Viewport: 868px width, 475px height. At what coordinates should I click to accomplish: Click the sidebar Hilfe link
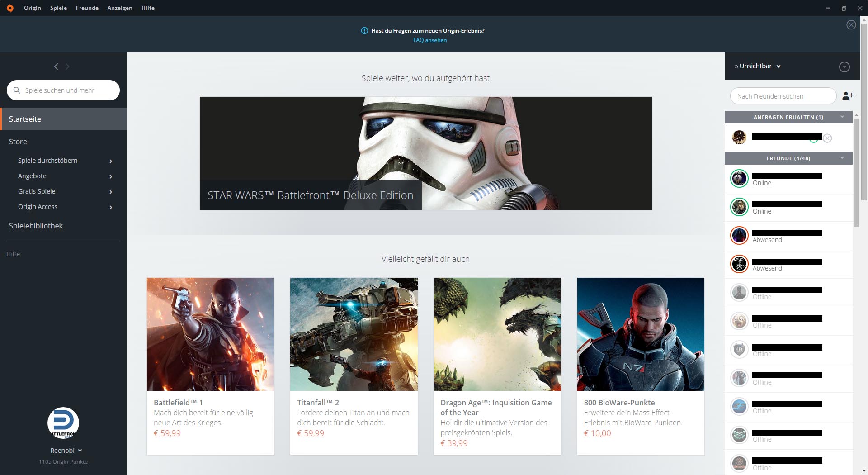13,254
